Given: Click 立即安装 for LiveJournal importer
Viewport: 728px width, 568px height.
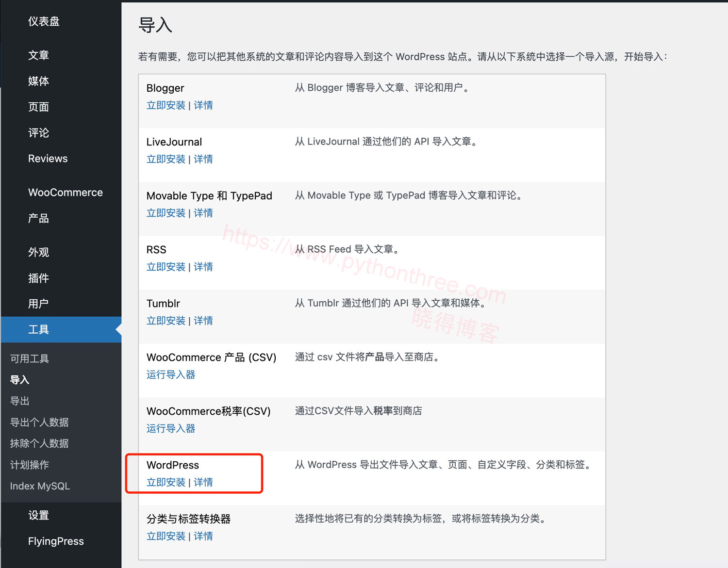Looking at the screenshot, I should 166,159.
